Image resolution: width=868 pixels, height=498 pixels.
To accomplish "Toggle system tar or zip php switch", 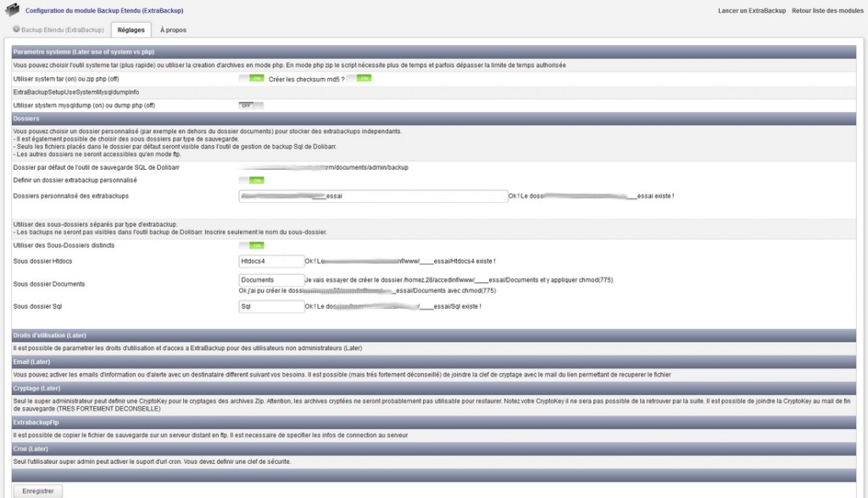I will coord(251,78).
